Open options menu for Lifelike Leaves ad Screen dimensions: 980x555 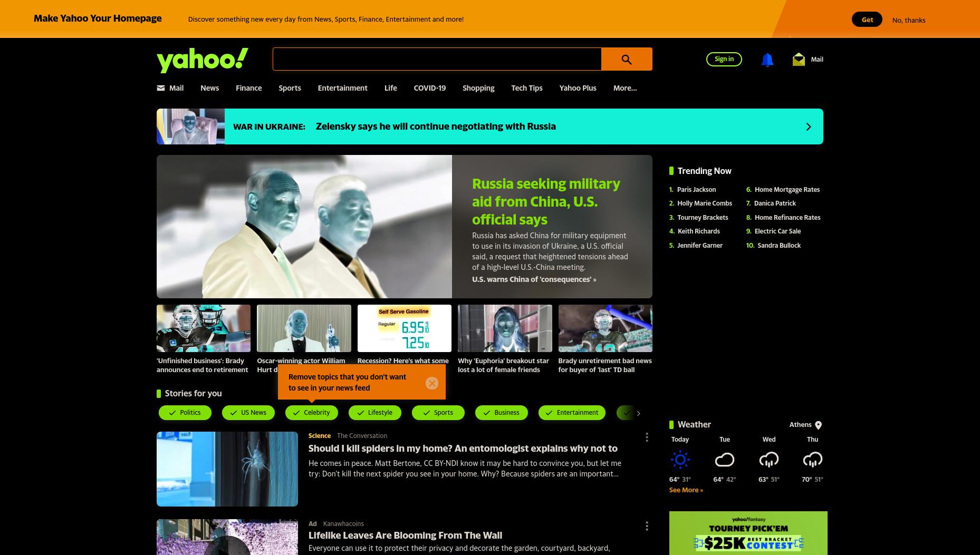647,526
